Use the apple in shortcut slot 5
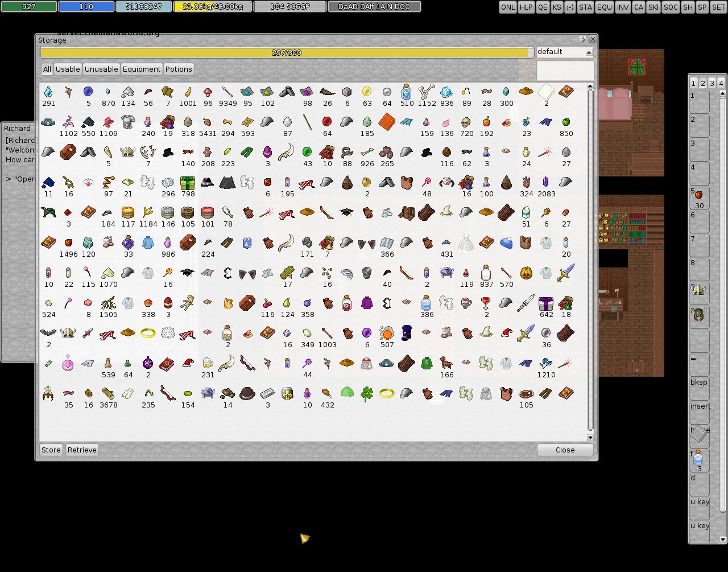728x572 pixels. pyautogui.click(x=699, y=195)
